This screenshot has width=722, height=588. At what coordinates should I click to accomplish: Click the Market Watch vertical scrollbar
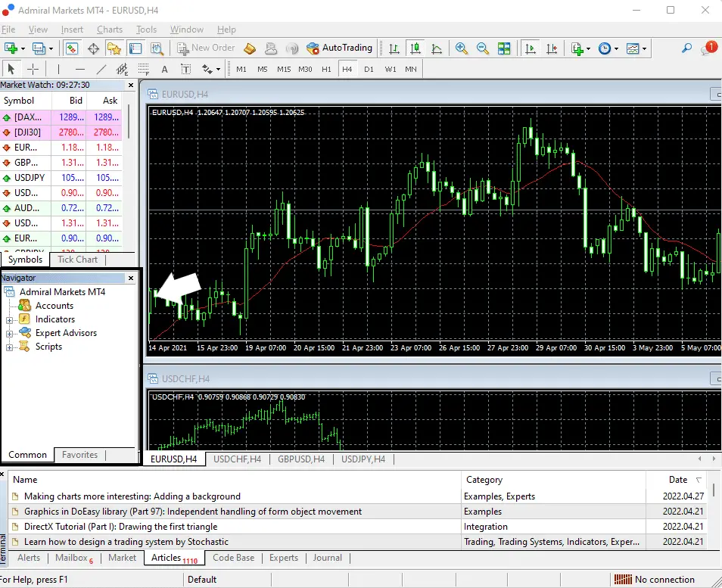pos(129,122)
